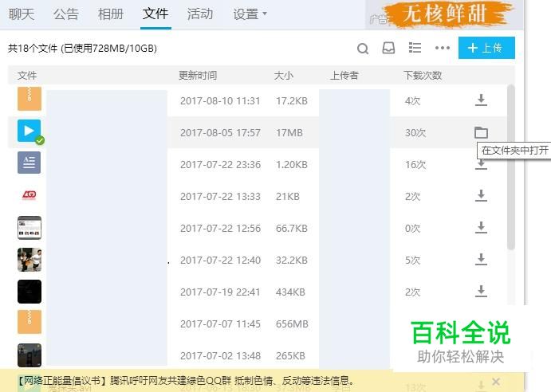The height and width of the screenshot is (392, 551).
Task: Sort by 文件 column header
Action: [x=27, y=75]
